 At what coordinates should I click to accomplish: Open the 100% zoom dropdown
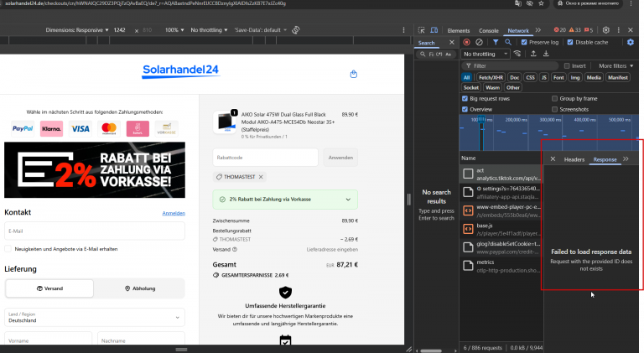coord(174,30)
